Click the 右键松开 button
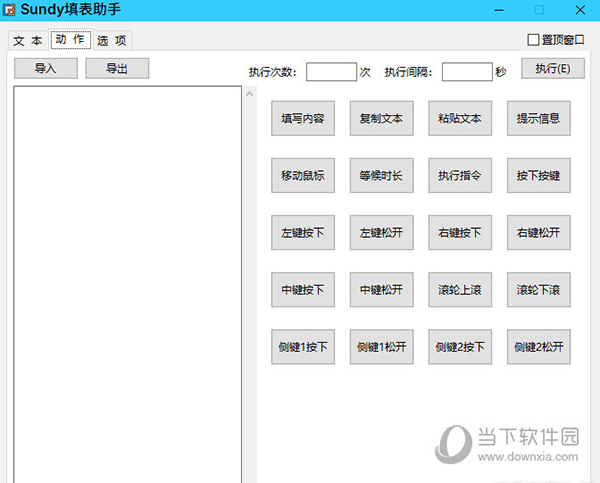The height and width of the screenshot is (483, 600). (539, 232)
